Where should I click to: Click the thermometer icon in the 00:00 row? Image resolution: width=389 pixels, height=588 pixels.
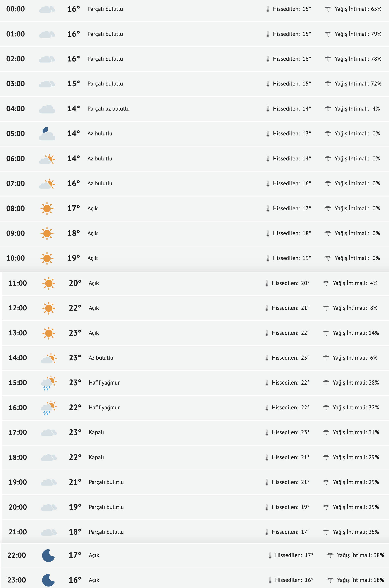click(x=268, y=9)
